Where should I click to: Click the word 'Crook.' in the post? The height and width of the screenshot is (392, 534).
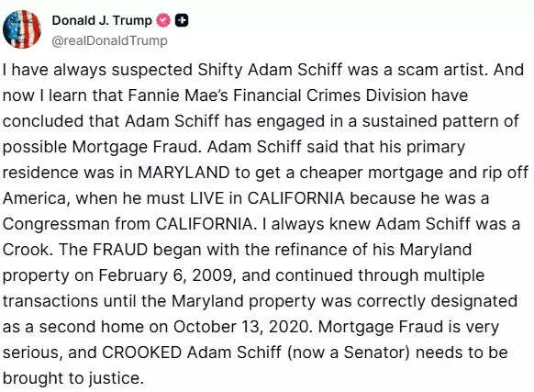28,250
